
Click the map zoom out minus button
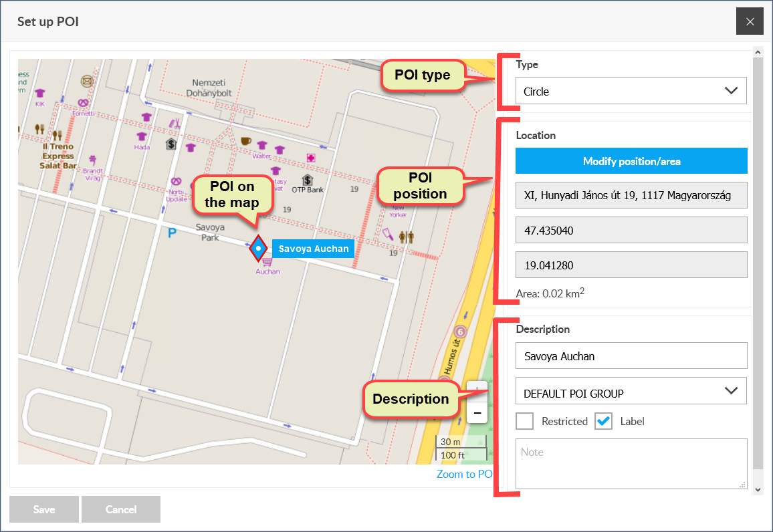(477, 413)
